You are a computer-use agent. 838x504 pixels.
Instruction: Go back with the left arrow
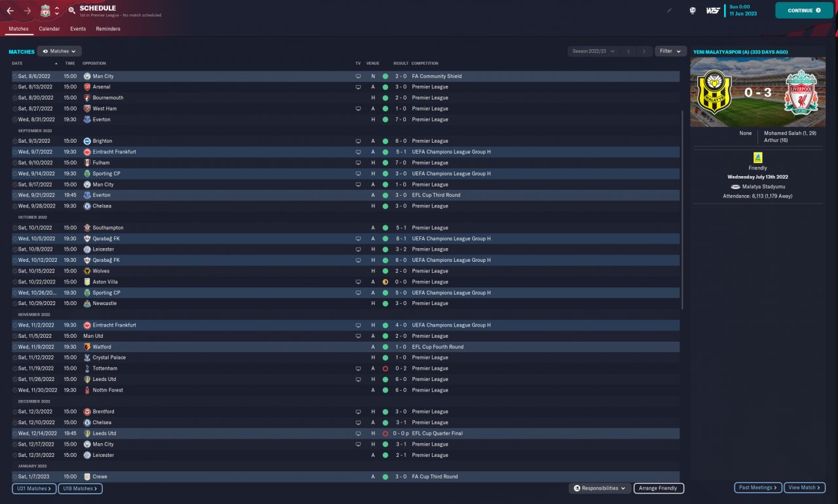10,11
